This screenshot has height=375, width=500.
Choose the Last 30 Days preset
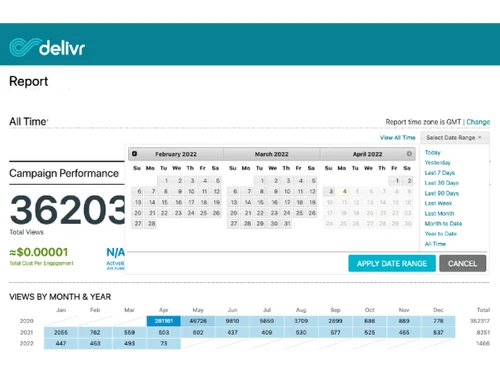(442, 183)
